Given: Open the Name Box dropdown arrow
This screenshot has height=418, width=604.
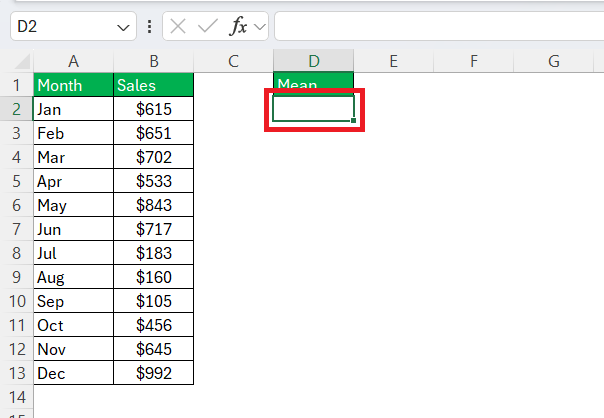Looking at the screenshot, I should point(123,28).
